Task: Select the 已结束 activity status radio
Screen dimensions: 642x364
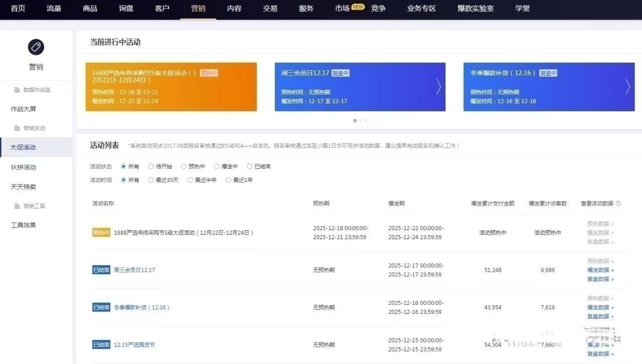Action: tap(250, 166)
